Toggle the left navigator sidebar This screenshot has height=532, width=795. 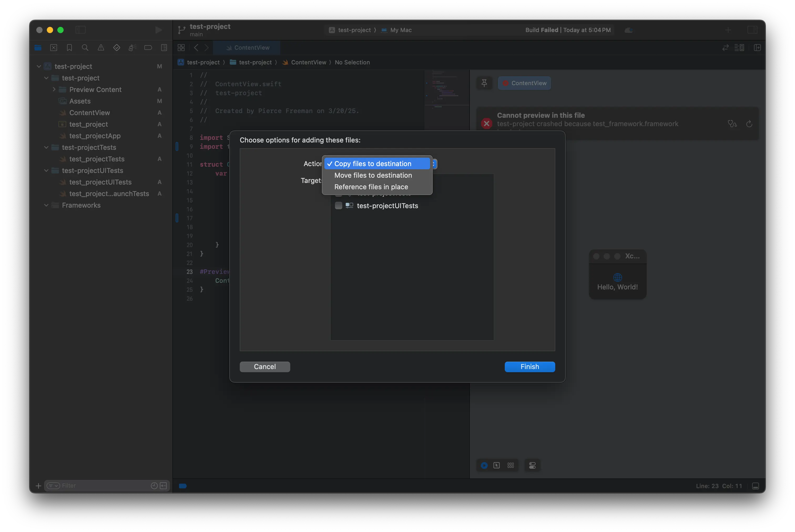(x=80, y=30)
